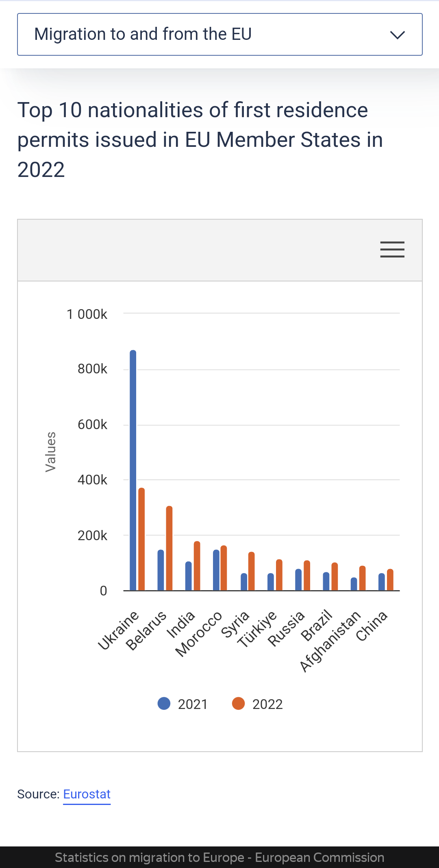Click the Türkiye axis label
The image size is (439, 868).
click(257, 629)
